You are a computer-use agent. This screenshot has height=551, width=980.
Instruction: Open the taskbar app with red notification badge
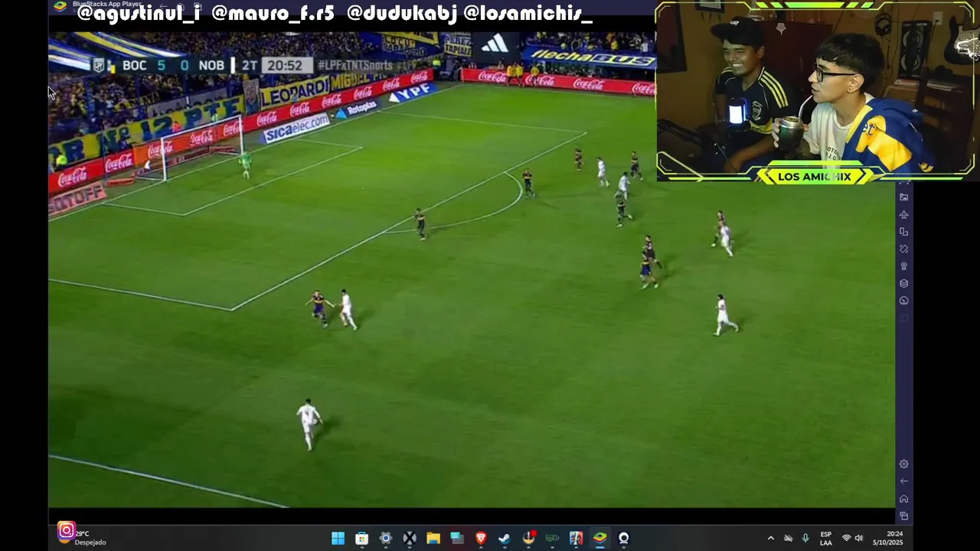click(529, 538)
